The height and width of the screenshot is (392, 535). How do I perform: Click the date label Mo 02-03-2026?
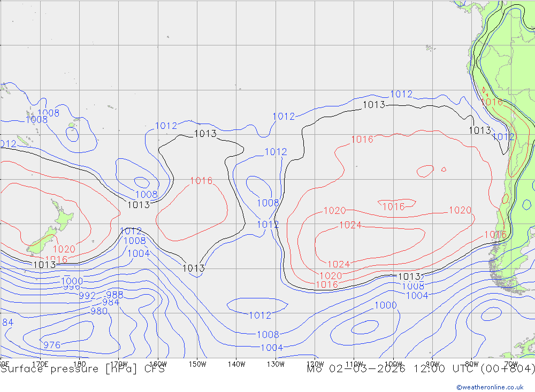tap(356, 369)
